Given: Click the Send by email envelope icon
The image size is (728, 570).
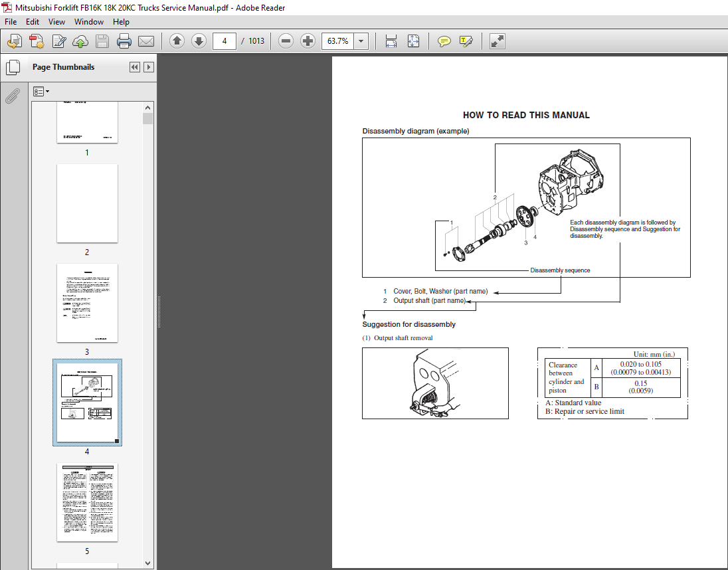Looking at the screenshot, I should tap(145, 41).
